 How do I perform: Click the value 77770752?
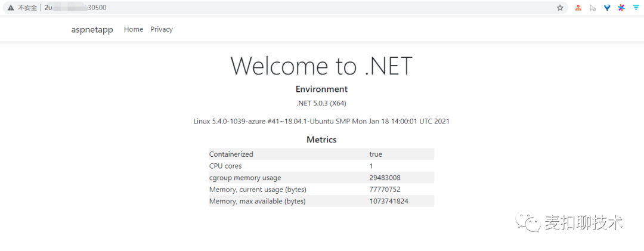tap(385, 190)
